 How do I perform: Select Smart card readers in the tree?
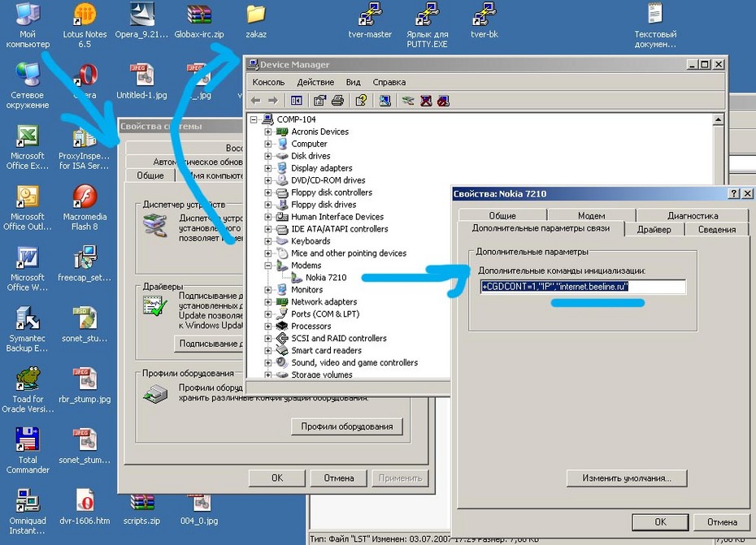326,350
